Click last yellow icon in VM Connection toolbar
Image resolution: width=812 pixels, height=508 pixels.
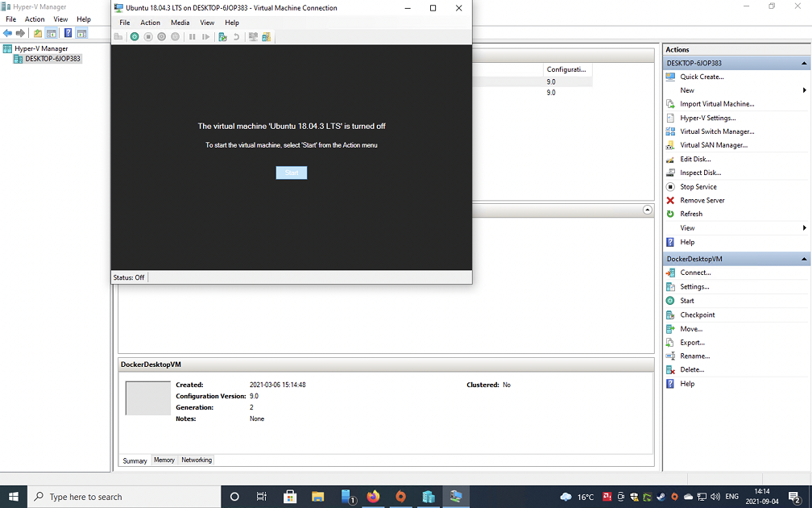(x=266, y=37)
